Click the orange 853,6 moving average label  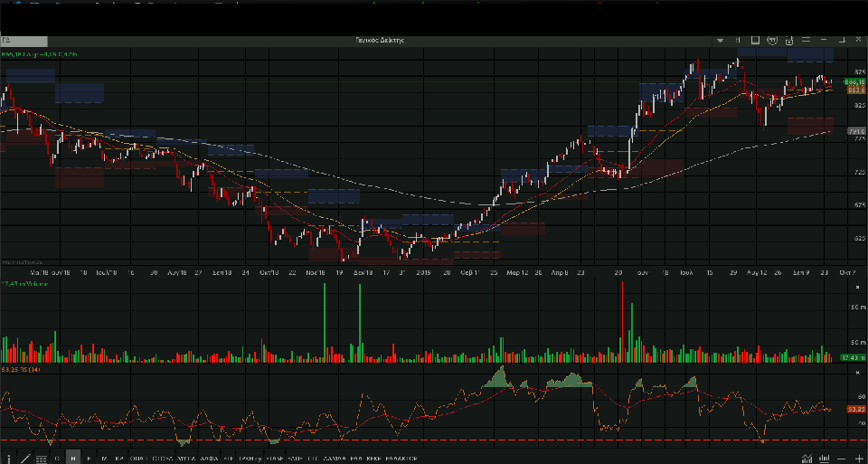(855, 90)
